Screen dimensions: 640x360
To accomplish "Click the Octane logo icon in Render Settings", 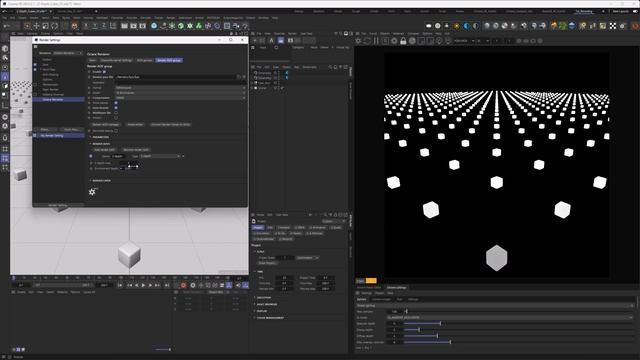I will (x=92, y=192).
